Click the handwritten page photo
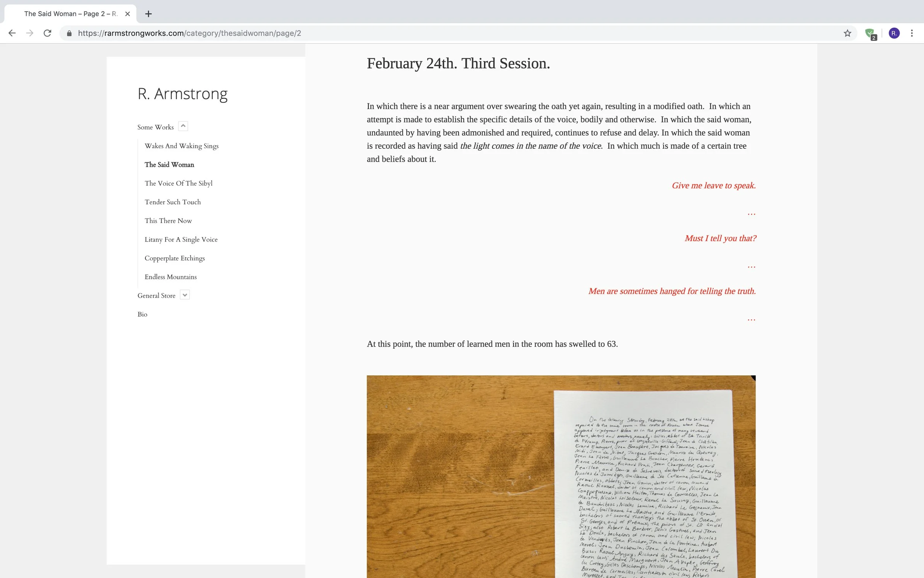This screenshot has height=578, width=924. tap(561, 476)
